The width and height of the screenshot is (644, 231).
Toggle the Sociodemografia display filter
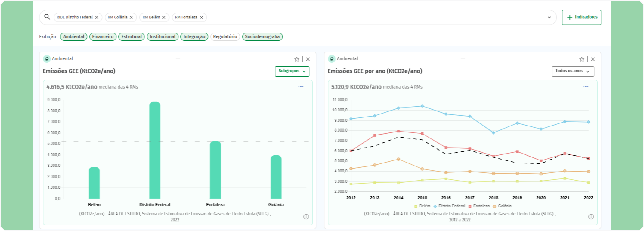(262, 37)
